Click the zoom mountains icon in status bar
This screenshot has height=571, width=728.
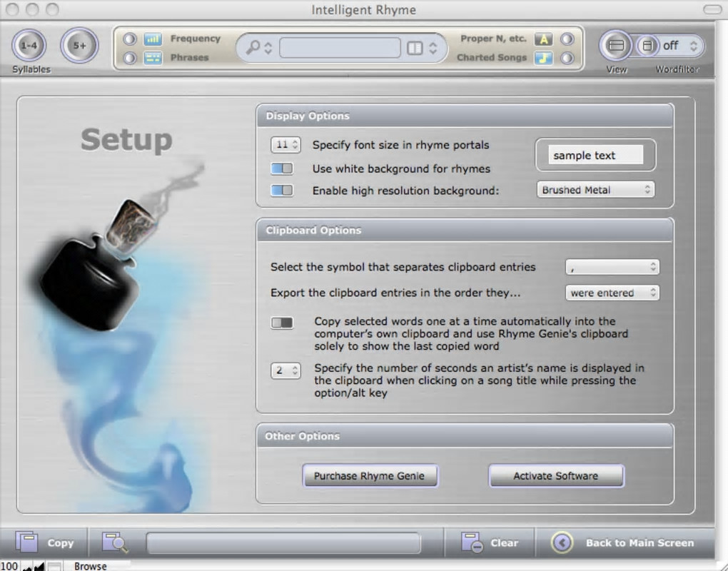point(33,566)
